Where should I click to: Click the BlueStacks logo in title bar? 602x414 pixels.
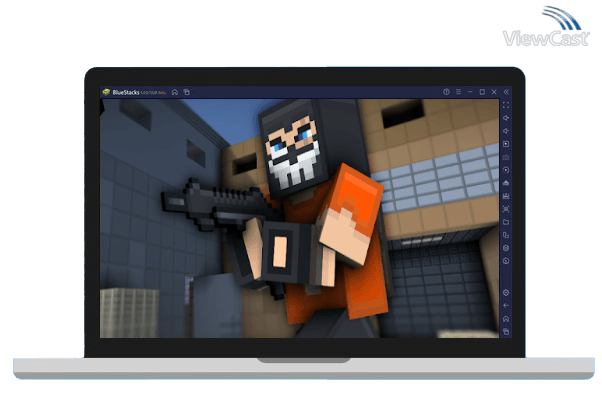pos(105,92)
